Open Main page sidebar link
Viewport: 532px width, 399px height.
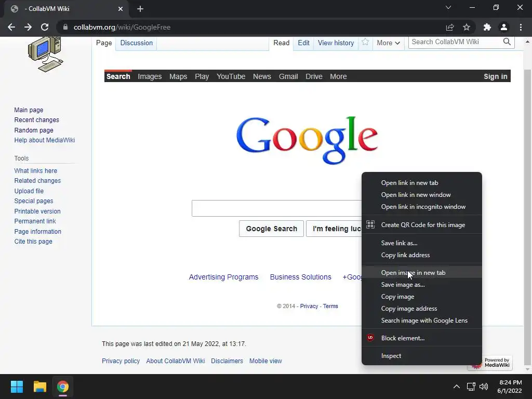click(29, 110)
